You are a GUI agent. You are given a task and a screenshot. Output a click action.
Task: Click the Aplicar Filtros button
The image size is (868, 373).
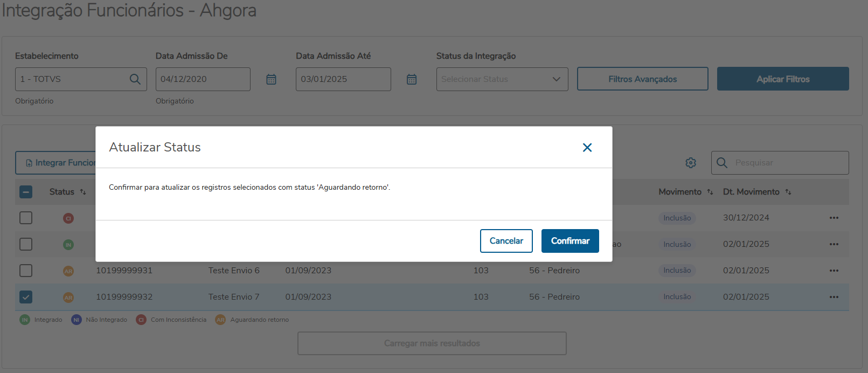[782, 79]
